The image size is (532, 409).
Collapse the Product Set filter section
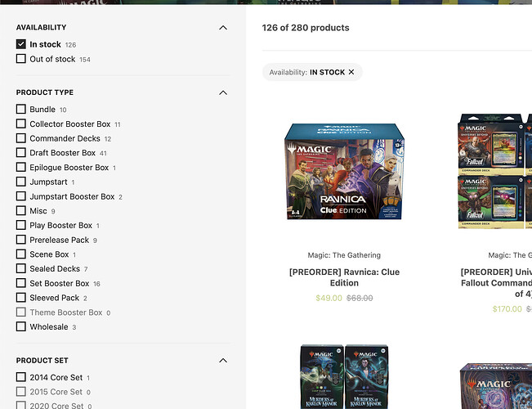click(x=223, y=361)
